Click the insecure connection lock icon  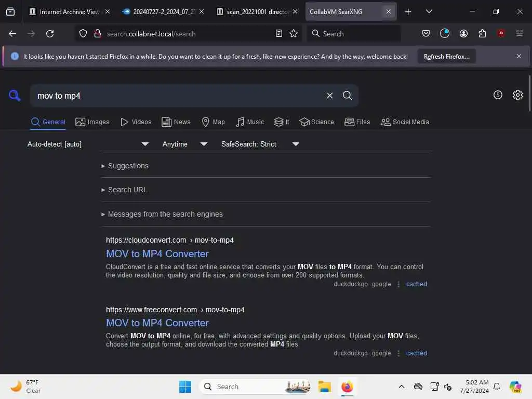tap(98, 34)
